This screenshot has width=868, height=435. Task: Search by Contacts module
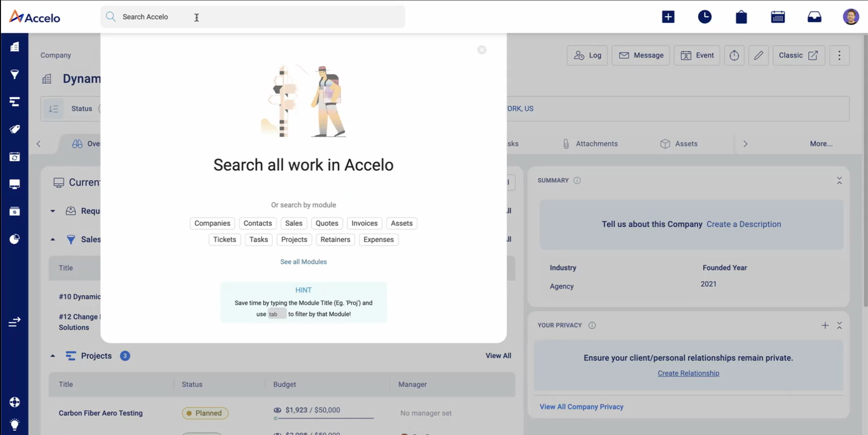click(258, 223)
